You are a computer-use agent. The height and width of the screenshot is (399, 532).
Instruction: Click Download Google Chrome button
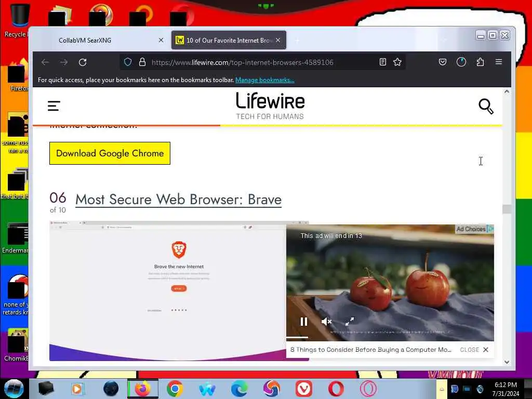(110, 153)
